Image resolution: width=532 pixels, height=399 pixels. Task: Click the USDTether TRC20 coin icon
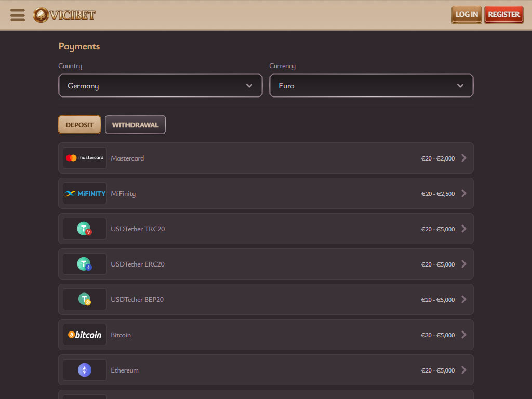pos(85,229)
